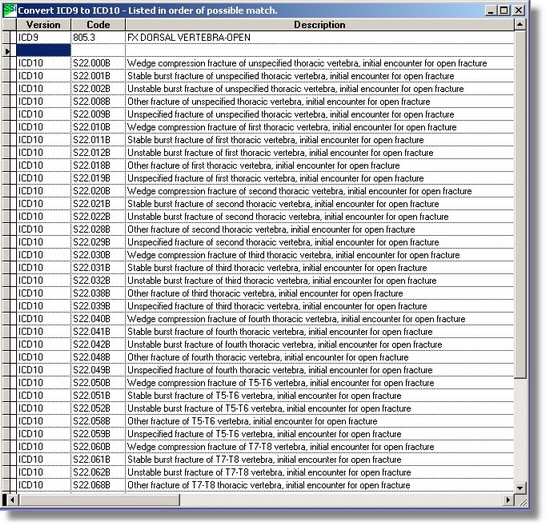Select code S22.062B

pyautogui.click(x=98, y=472)
